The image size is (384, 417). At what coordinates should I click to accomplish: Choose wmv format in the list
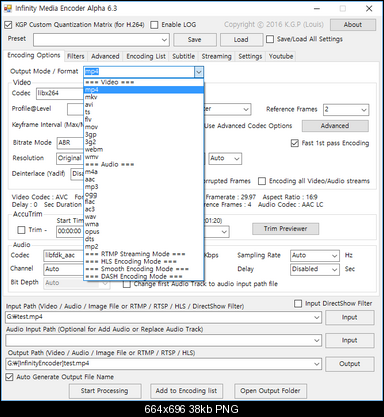point(144,157)
